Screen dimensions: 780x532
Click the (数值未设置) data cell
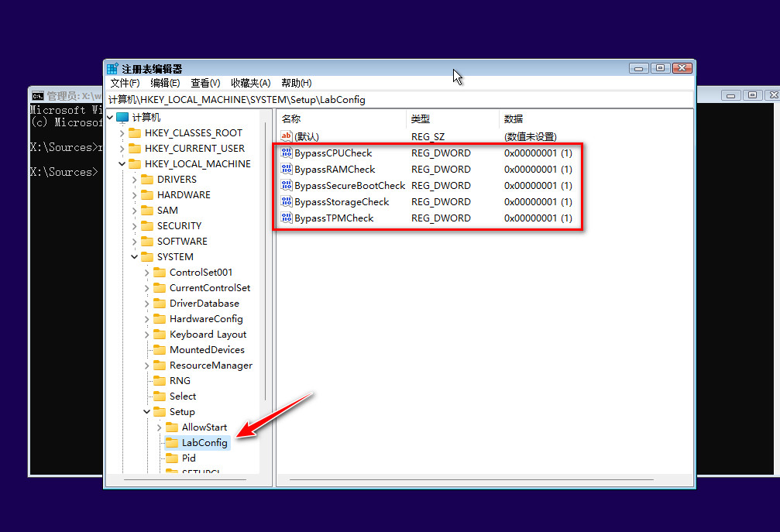coord(531,136)
